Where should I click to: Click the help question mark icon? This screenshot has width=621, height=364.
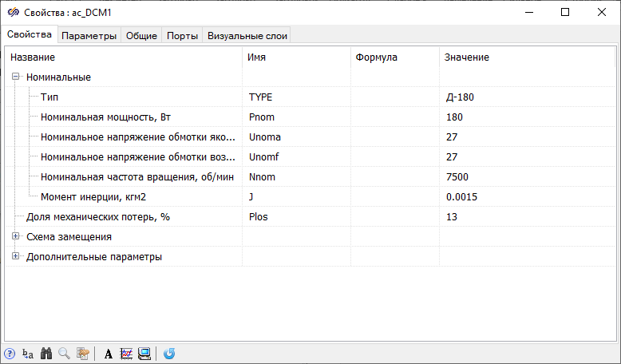(x=10, y=354)
